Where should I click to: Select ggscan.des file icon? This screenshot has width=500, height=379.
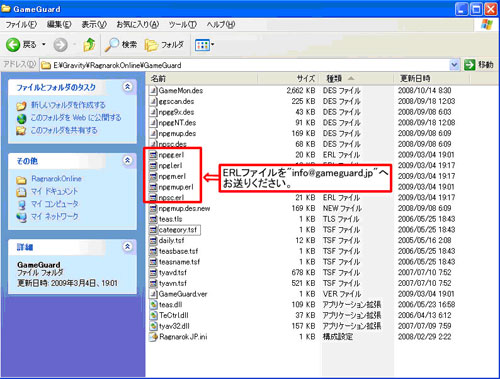click(x=153, y=101)
